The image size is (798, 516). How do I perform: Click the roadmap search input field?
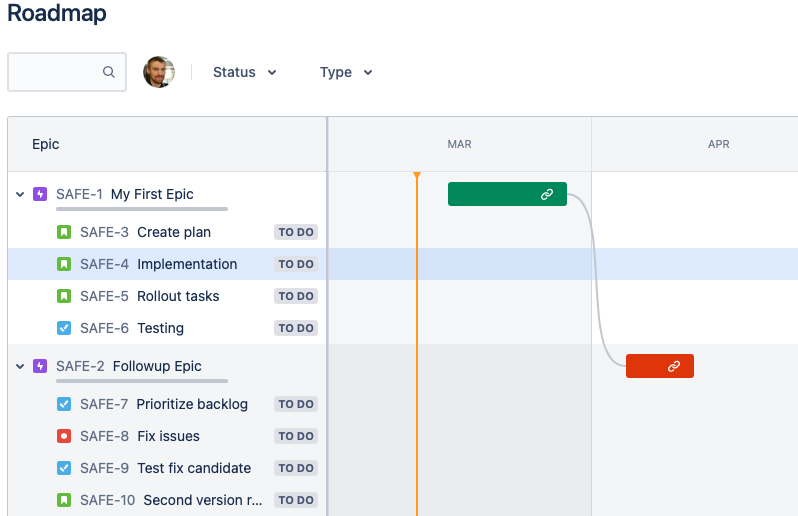tap(67, 72)
